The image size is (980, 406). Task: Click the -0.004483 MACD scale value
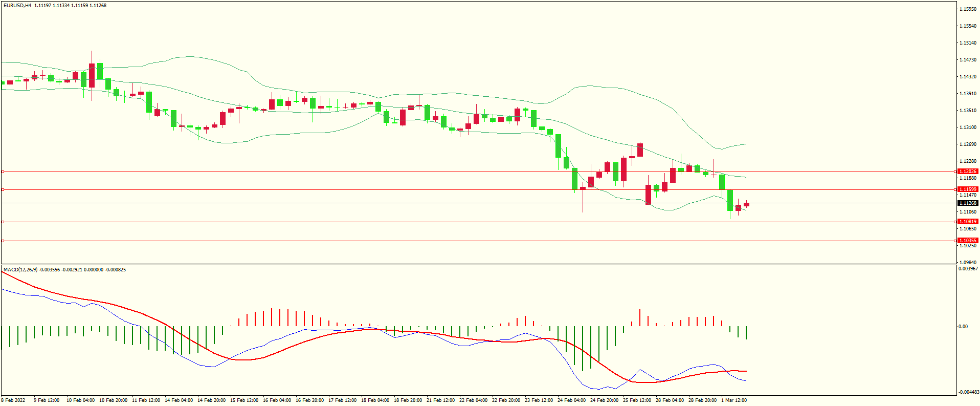pos(969,392)
